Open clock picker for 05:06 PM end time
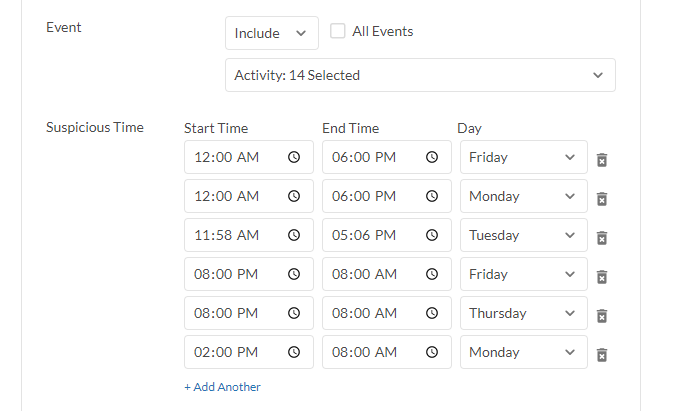 pos(432,236)
